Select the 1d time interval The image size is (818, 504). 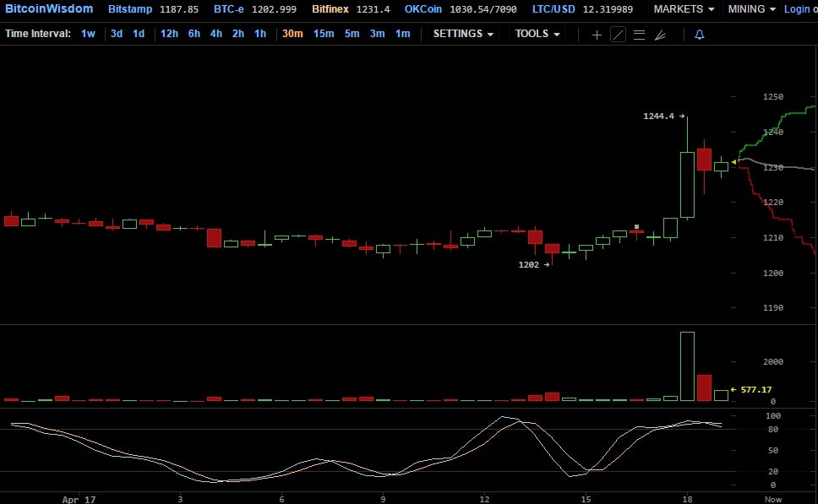point(139,34)
